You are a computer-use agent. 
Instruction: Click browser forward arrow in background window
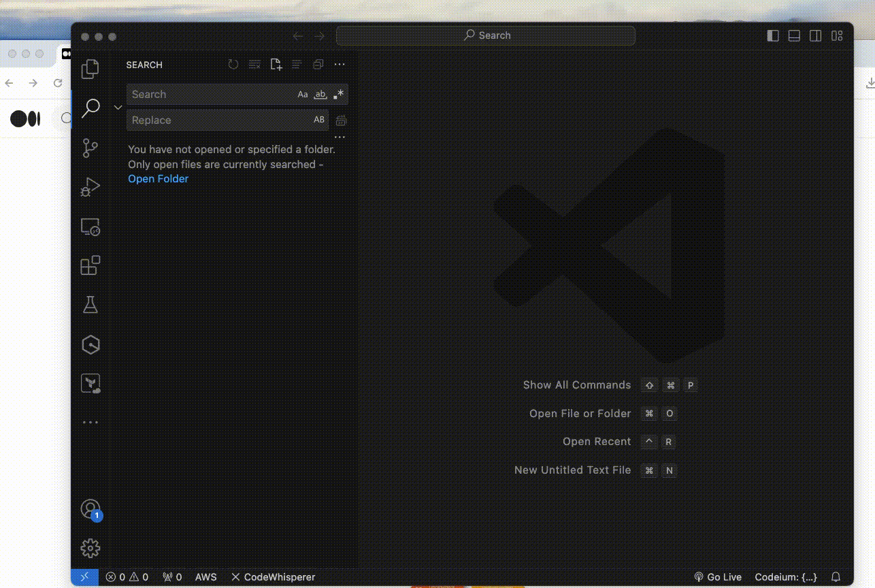tap(33, 83)
